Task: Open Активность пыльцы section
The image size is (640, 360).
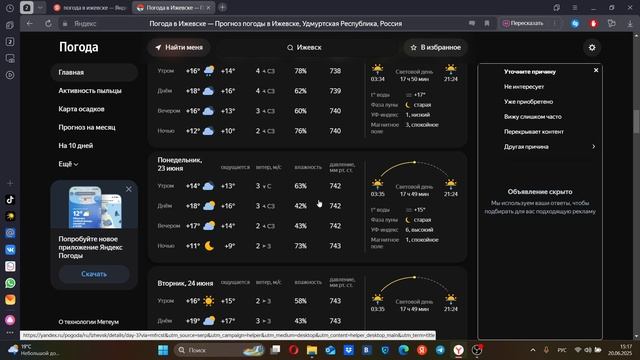Action: click(x=90, y=91)
